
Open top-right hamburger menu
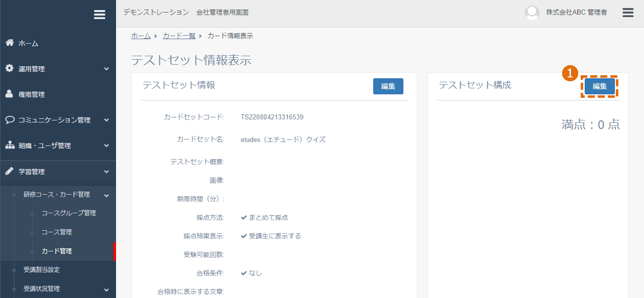(x=628, y=13)
